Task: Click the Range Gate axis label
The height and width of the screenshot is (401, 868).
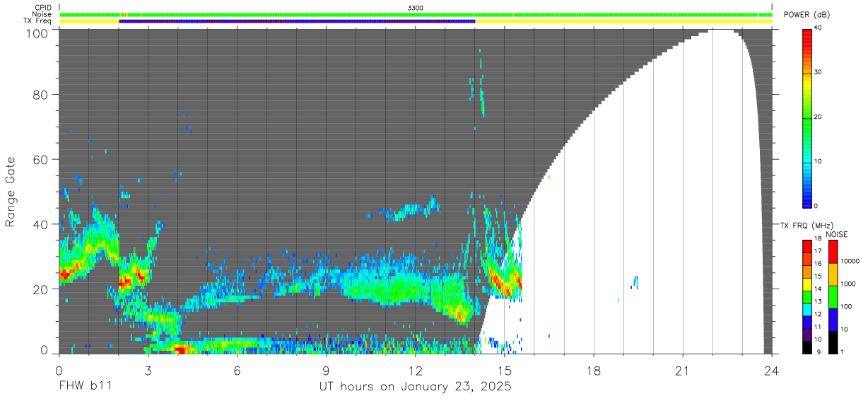Action: coord(11,191)
